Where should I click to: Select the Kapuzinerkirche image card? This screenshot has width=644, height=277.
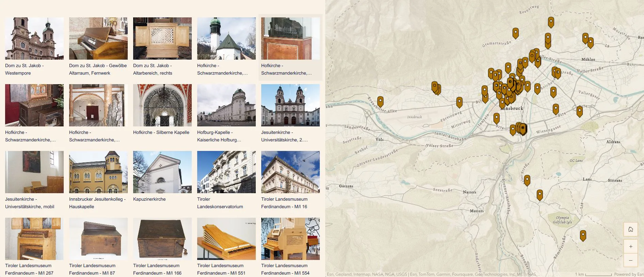tap(162, 172)
